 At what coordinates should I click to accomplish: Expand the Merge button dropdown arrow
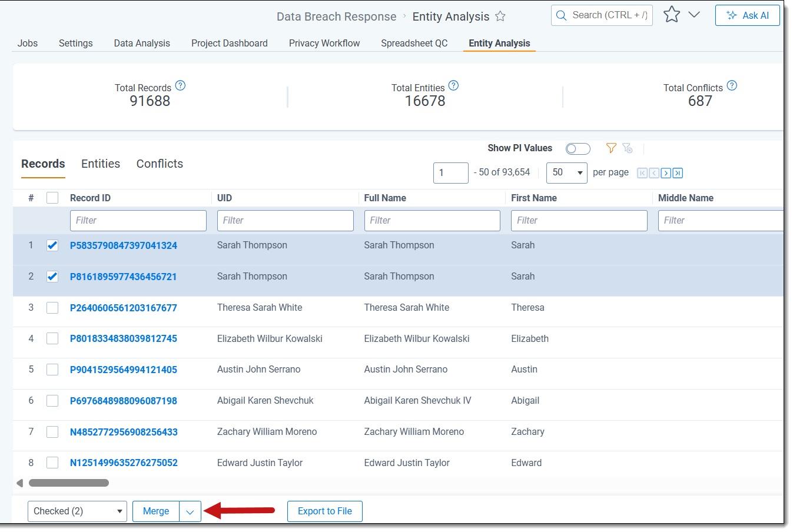(x=190, y=511)
